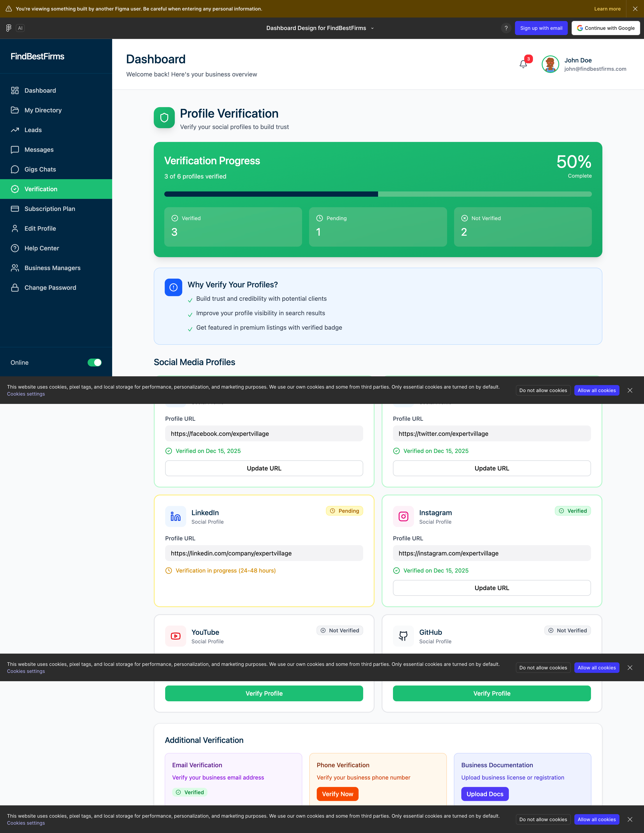The image size is (644, 833).
Task: Open the Figma logo menu
Action: point(9,28)
